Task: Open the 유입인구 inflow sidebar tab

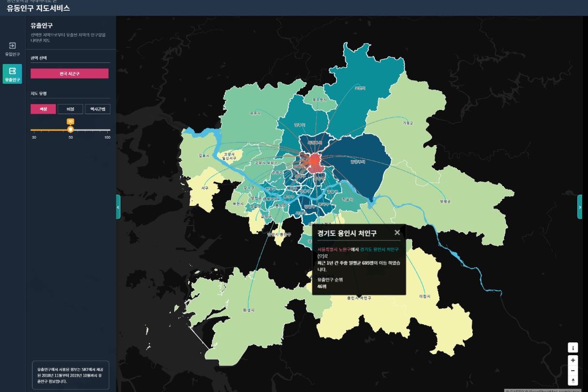Action: [x=12, y=49]
